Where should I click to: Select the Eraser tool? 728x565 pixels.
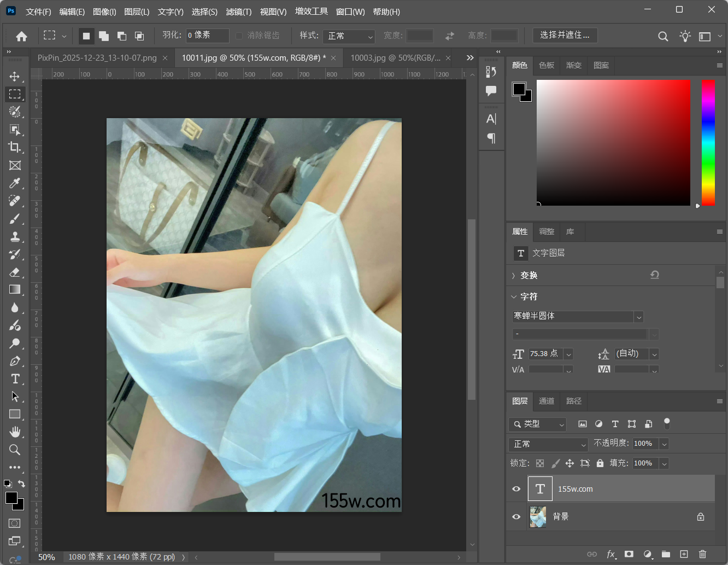[x=15, y=272]
